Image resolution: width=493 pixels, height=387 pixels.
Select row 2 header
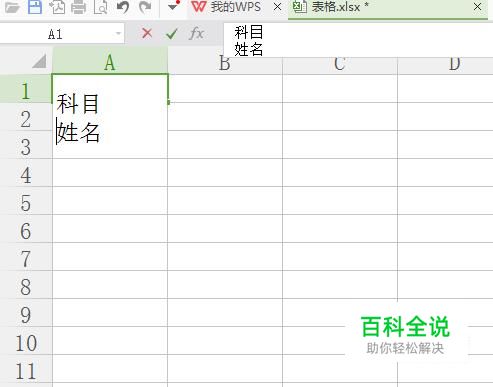[26, 117]
